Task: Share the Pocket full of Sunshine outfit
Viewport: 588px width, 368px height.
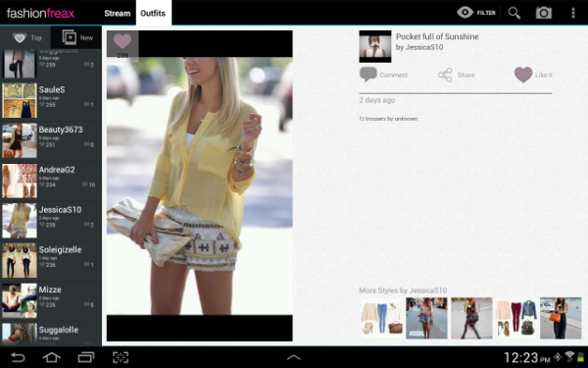Action: [x=457, y=75]
